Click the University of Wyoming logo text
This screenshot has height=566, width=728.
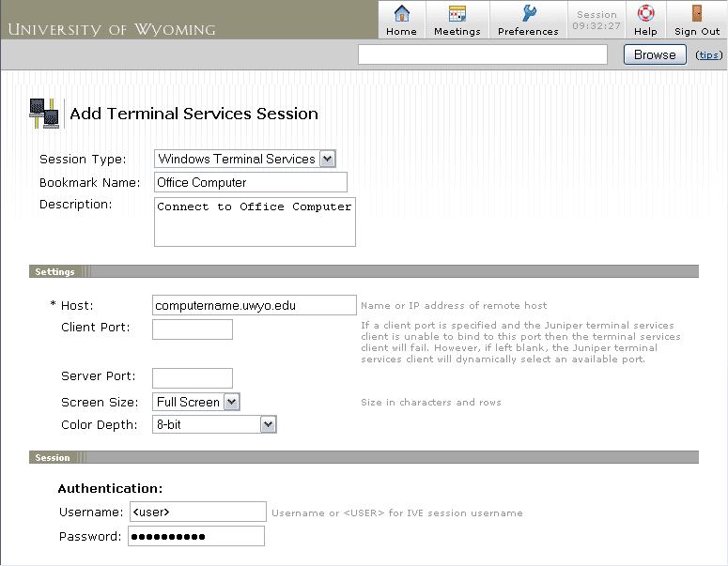pyautogui.click(x=112, y=29)
